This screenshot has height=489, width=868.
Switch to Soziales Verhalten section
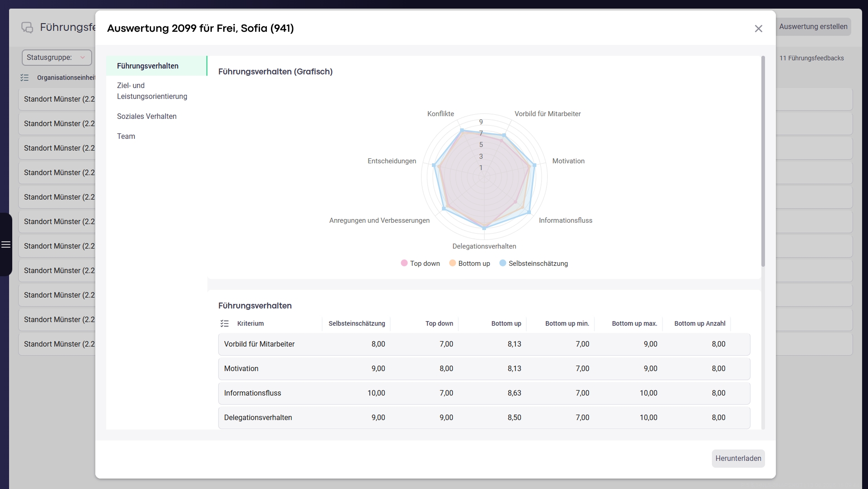(147, 116)
